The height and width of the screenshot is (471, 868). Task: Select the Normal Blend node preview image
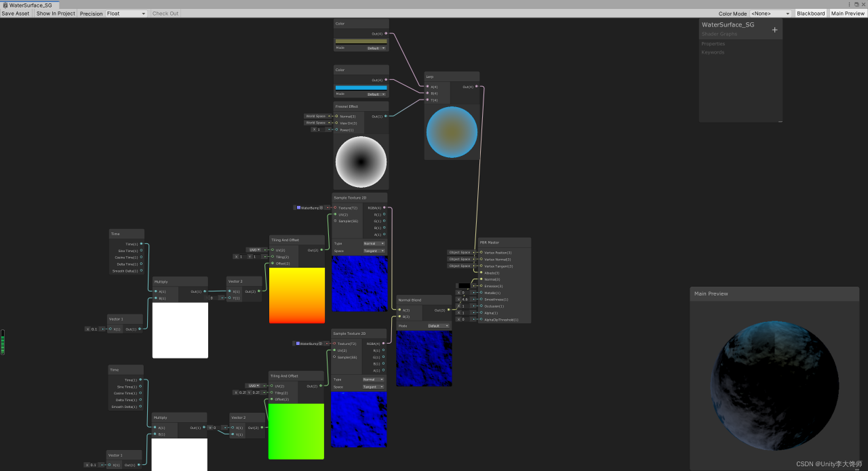tap(424, 359)
